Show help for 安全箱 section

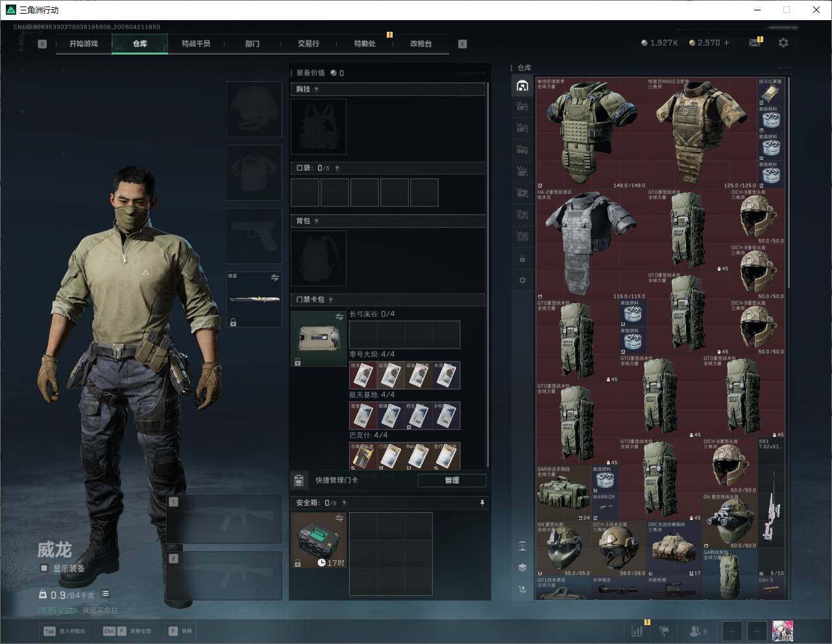tap(344, 503)
